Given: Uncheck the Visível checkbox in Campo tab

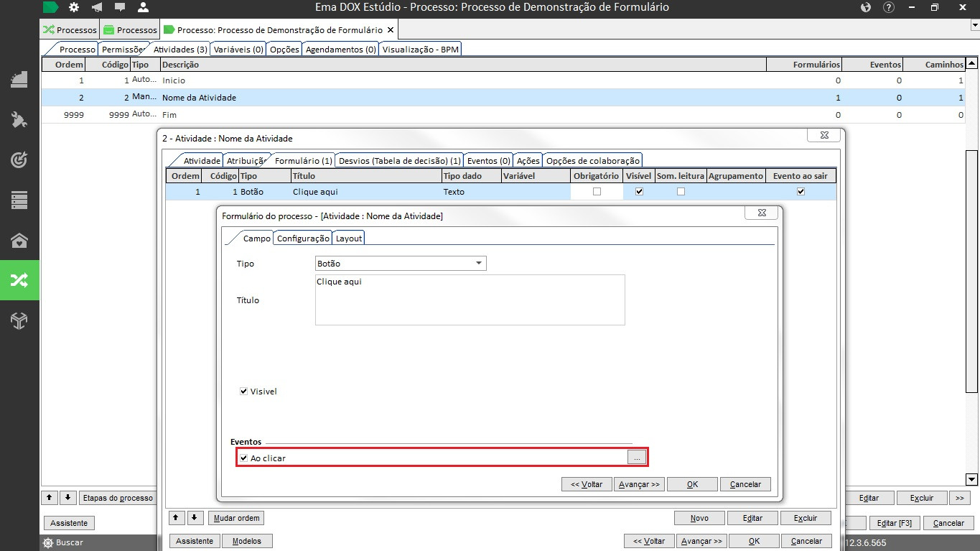Looking at the screenshot, I should click(x=244, y=392).
